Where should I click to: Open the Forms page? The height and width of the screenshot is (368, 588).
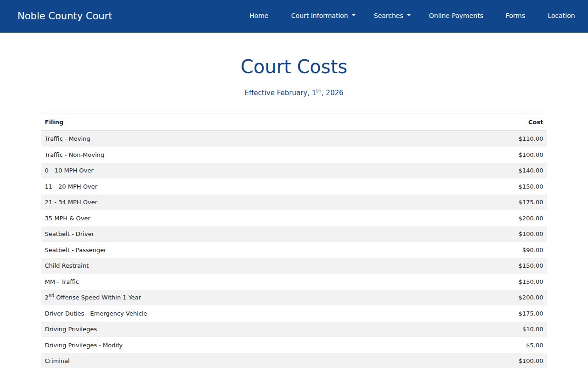click(515, 16)
